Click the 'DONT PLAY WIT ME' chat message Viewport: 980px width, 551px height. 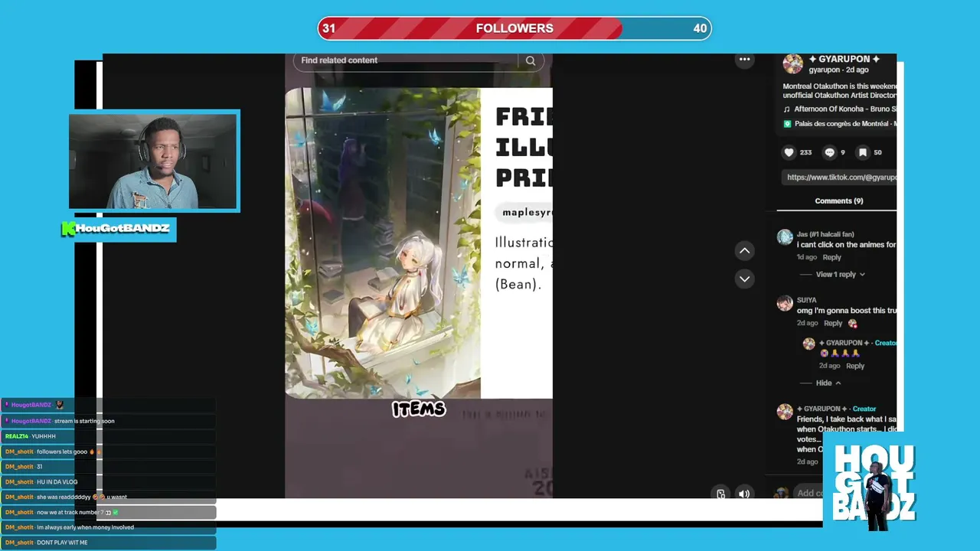click(108, 543)
